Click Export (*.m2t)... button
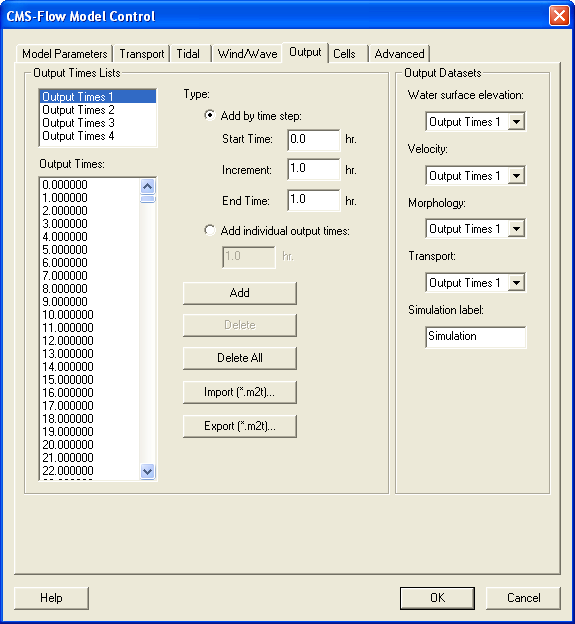The image size is (575, 624). 240,426
